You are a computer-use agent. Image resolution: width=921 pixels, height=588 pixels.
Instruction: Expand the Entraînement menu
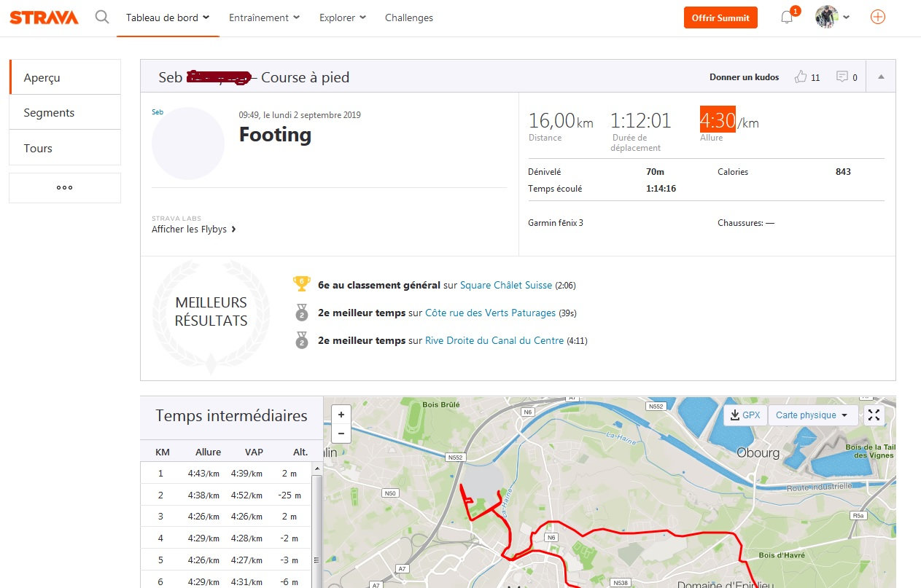point(264,17)
